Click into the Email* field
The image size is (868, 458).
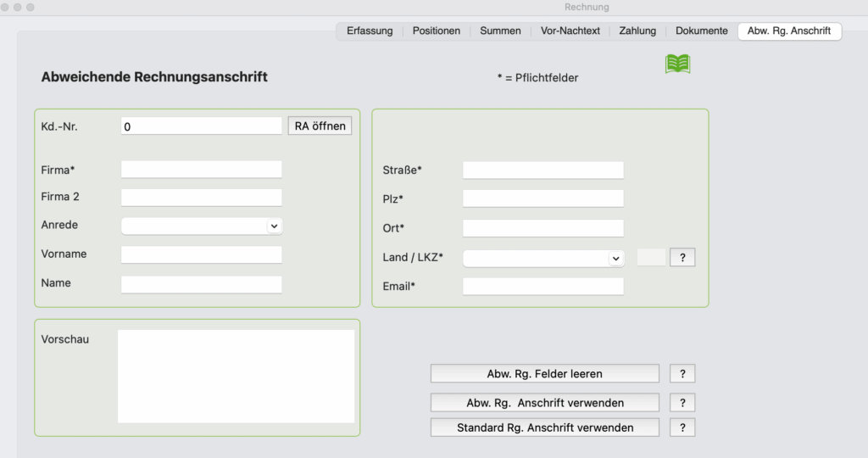click(543, 287)
